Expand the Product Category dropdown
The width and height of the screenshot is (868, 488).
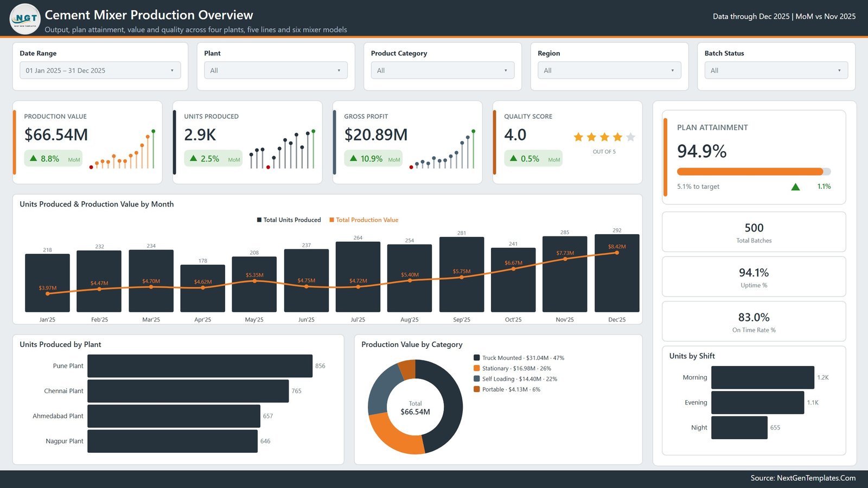[443, 70]
